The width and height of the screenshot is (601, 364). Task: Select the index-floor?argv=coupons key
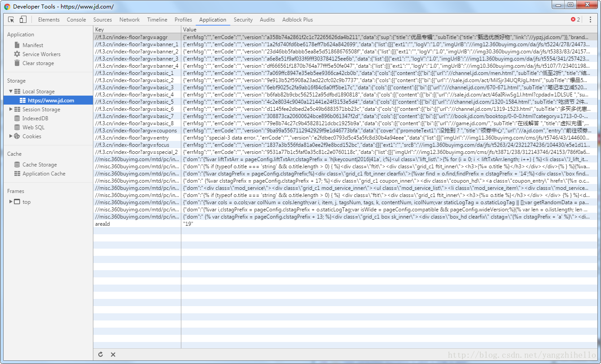point(137,131)
